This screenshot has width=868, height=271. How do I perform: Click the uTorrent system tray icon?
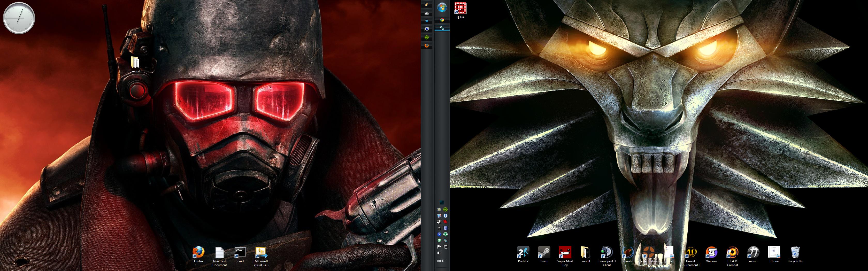445,234
